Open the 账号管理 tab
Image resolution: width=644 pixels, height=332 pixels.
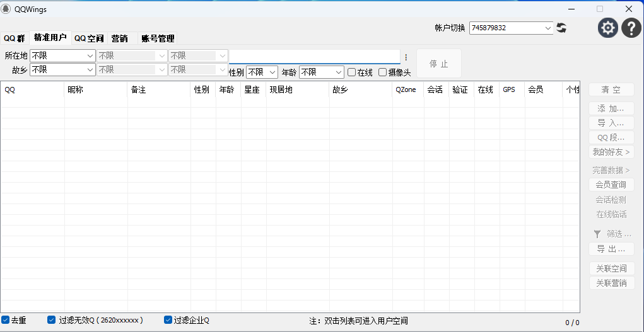tap(158, 38)
